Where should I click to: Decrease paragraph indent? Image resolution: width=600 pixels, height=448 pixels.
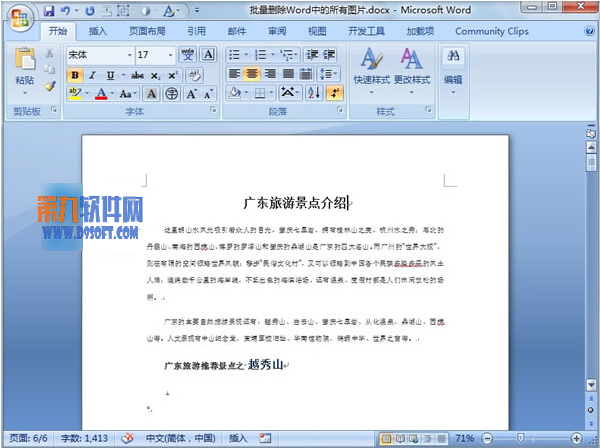312,55
